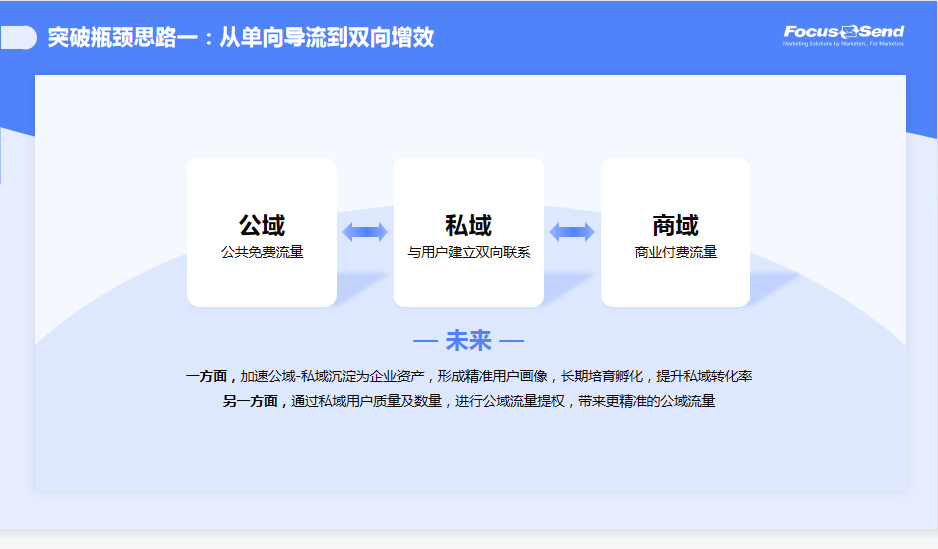Image resolution: width=938 pixels, height=549 pixels.
Task: Click the text 与用户建立双向联系
Action: pyautogui.click(x=468, y=252)
